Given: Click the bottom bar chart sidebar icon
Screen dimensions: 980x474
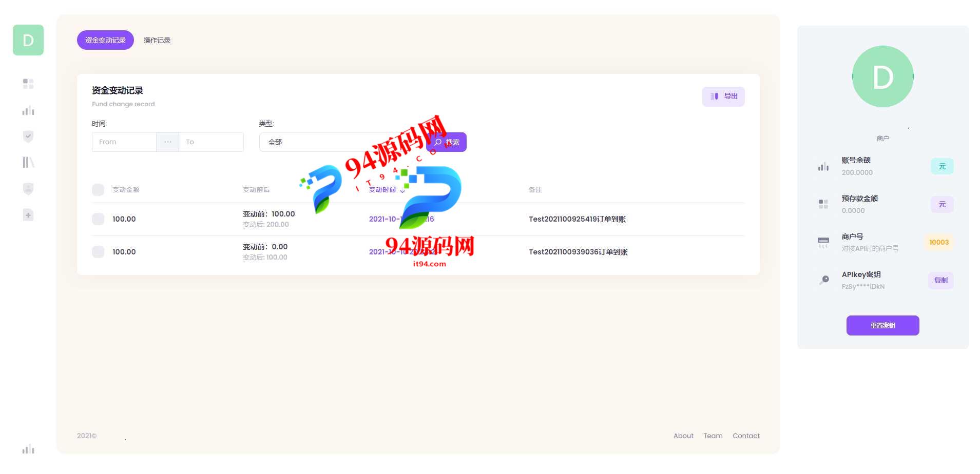Looking at the screenshot, I should 28,449.
